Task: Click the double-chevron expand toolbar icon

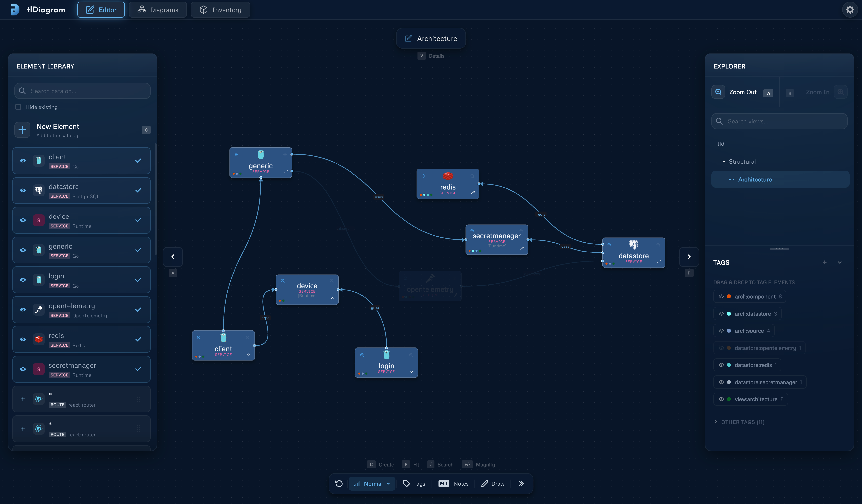Action: coord(521,483)
